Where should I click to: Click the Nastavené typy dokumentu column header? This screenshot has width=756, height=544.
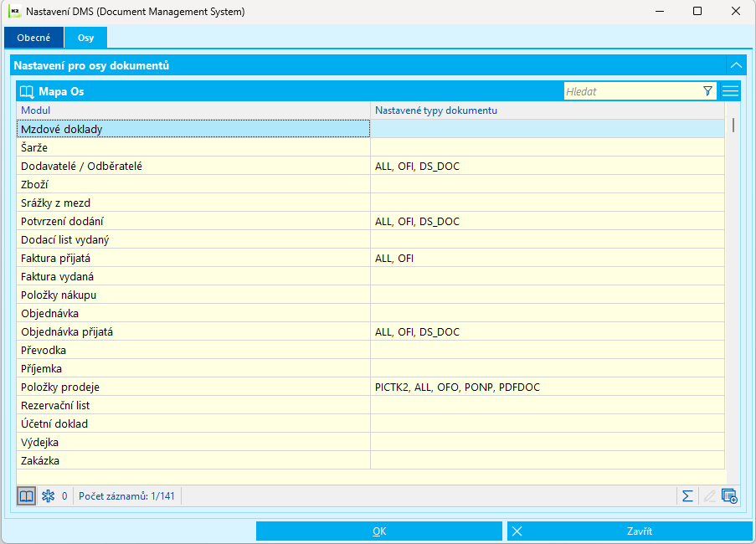548,110
